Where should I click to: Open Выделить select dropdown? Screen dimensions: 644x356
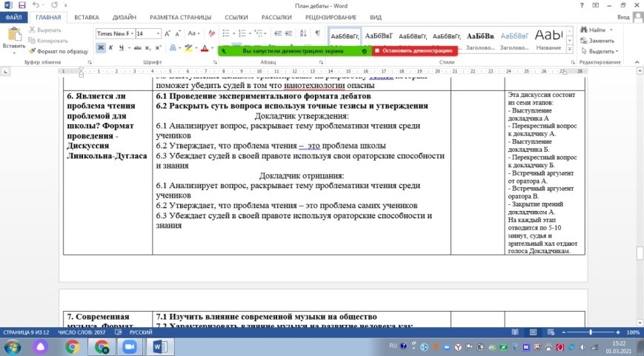click(600, 51)
